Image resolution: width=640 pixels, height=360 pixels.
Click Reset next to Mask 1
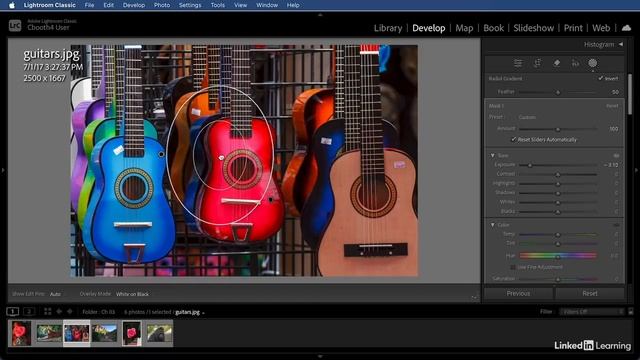pyautogui.click(x=612, y=106)
